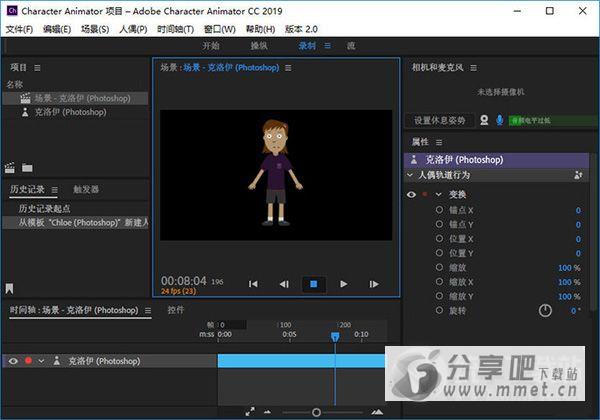Click the zoom out timeline small mountain icon
The image size is (600, 420).
[x=267, y=412]
